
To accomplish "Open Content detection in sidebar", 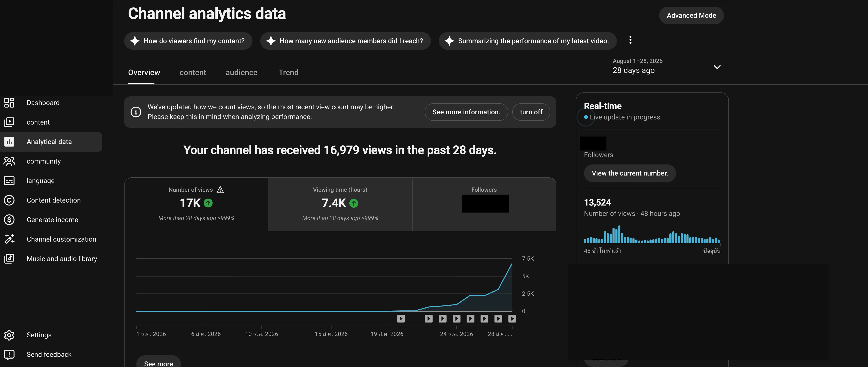I will coord(51,200).
